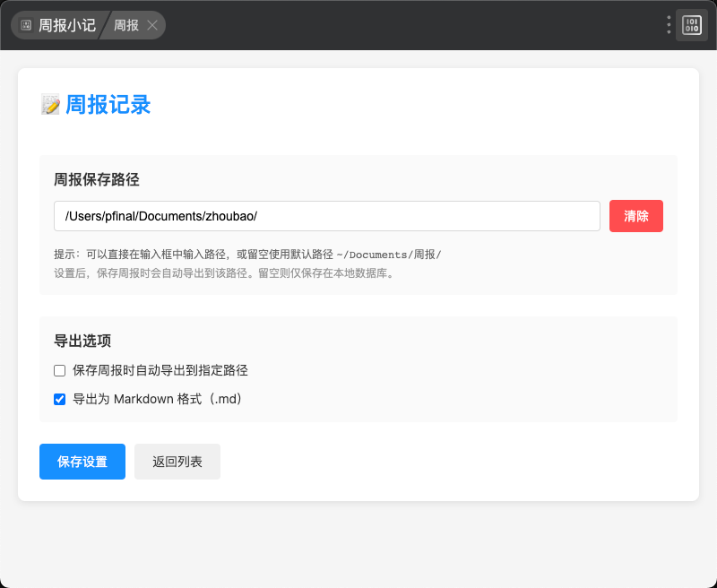Click the 导出为 Markdown 格式（.md）label text
Screen dimensions: 717x588
click(158, 399)
